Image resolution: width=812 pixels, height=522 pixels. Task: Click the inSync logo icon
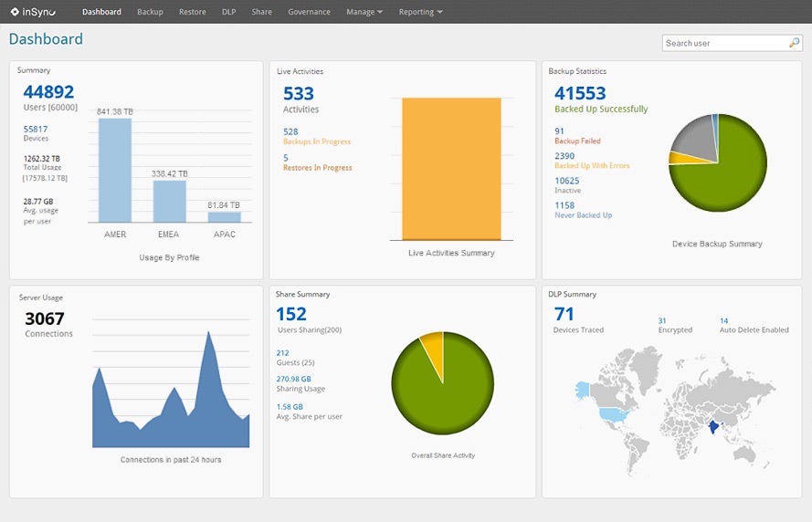[15, 12]
